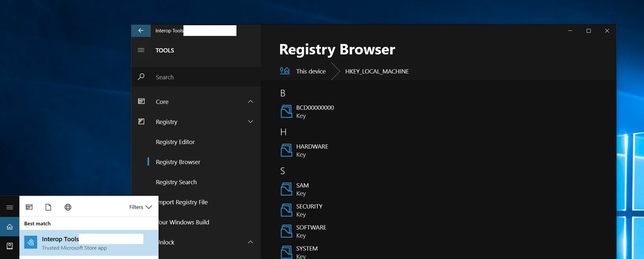The width and height of the screenshot is (644, 259).
Task: Click the SECURITY key icon
Action: [286, 210]
